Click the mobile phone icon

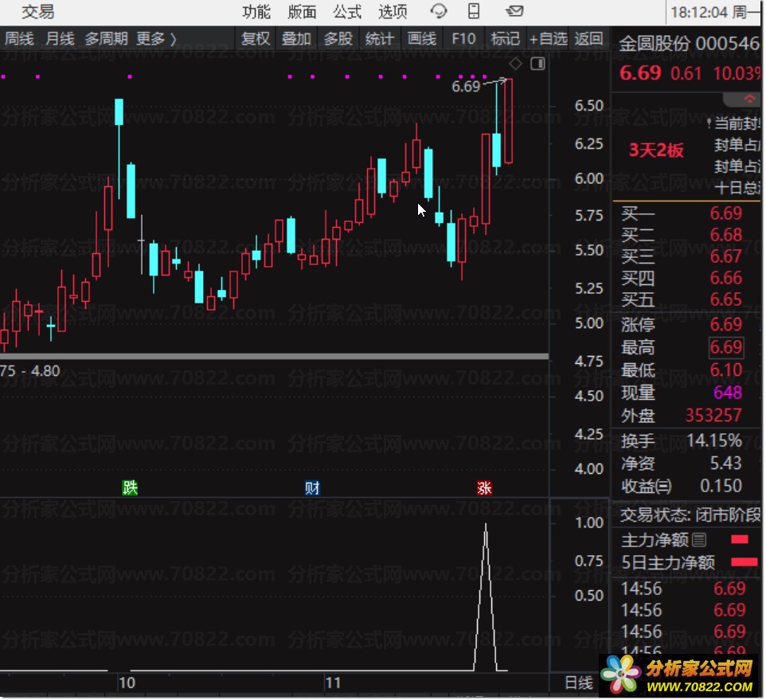474,10
